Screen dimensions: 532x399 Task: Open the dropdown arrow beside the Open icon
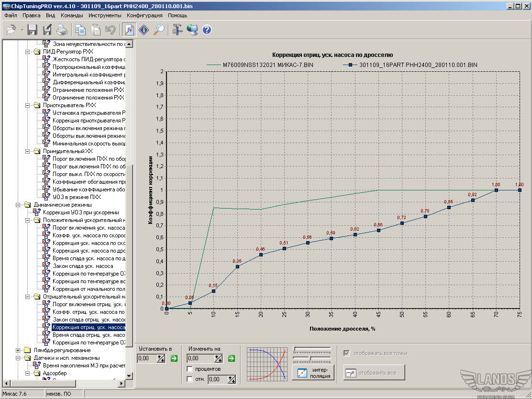(22, 30)
